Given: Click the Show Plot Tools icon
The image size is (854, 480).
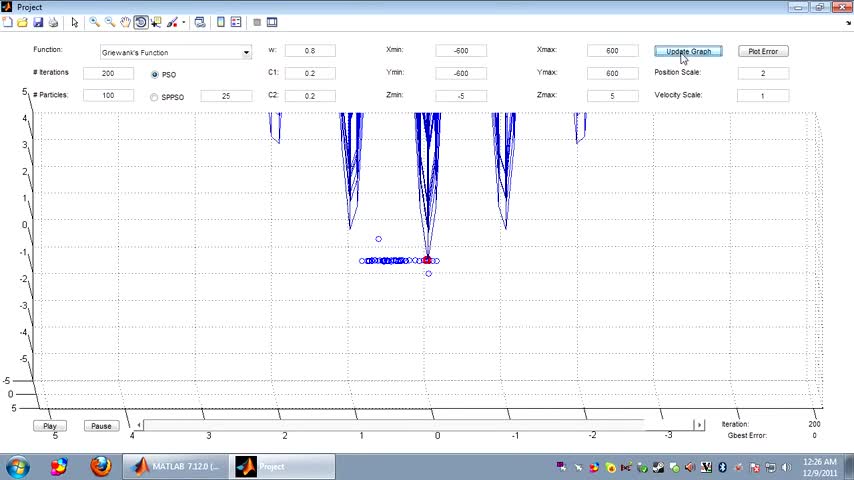Looking at the screenshot, I should click(x=272, y=22).
